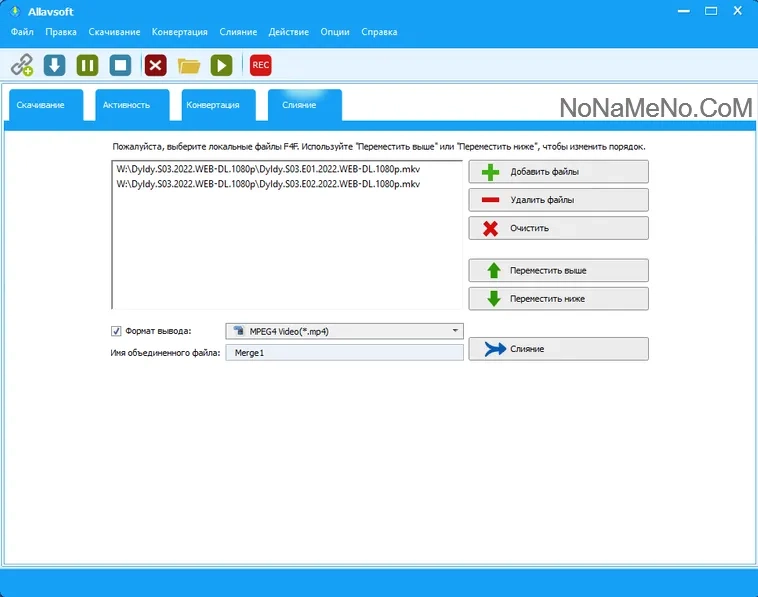
Task: Click the red X delete toolbar icon
Action: 155,65
